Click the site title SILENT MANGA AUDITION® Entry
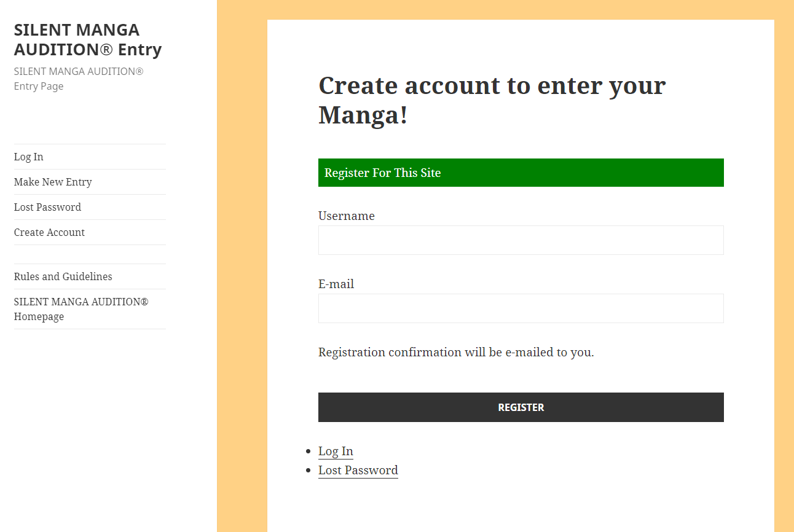 tap(87, 39)
